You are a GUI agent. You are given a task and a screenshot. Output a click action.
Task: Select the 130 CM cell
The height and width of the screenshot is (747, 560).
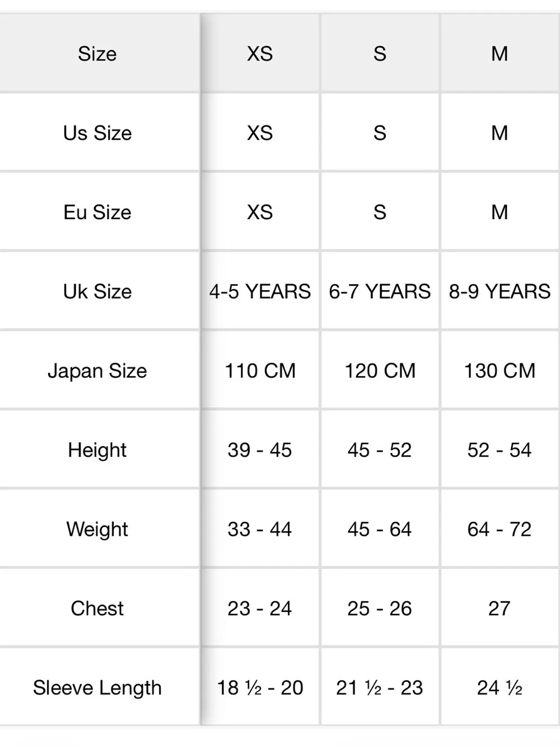click(500, 371)
